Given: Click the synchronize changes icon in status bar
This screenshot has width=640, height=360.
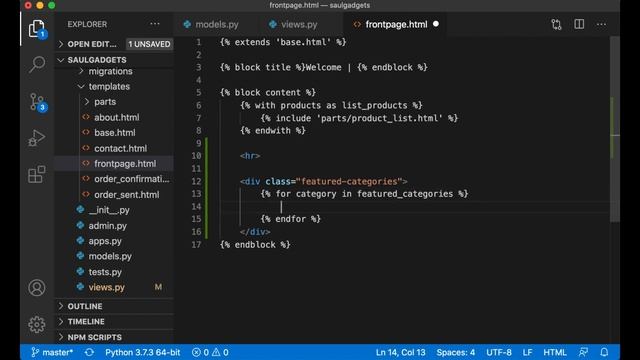Looking at the screenshot, I should coord(89,352).
